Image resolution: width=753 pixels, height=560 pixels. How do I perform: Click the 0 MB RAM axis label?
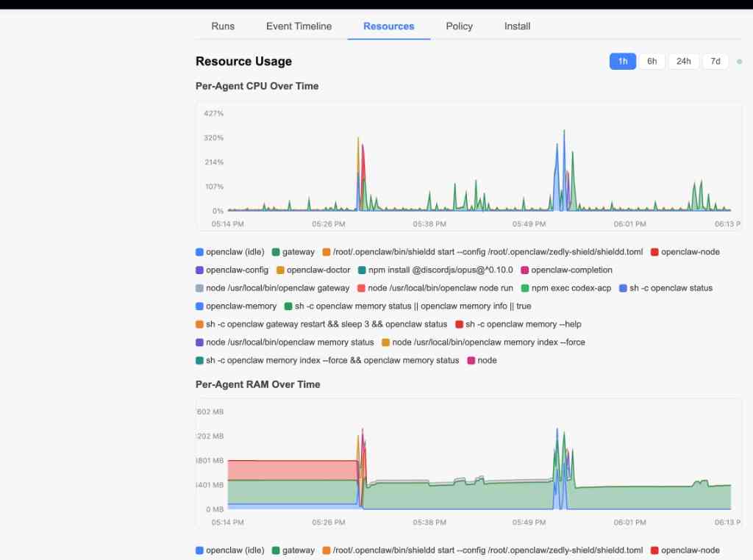click(x=215, y=509)
